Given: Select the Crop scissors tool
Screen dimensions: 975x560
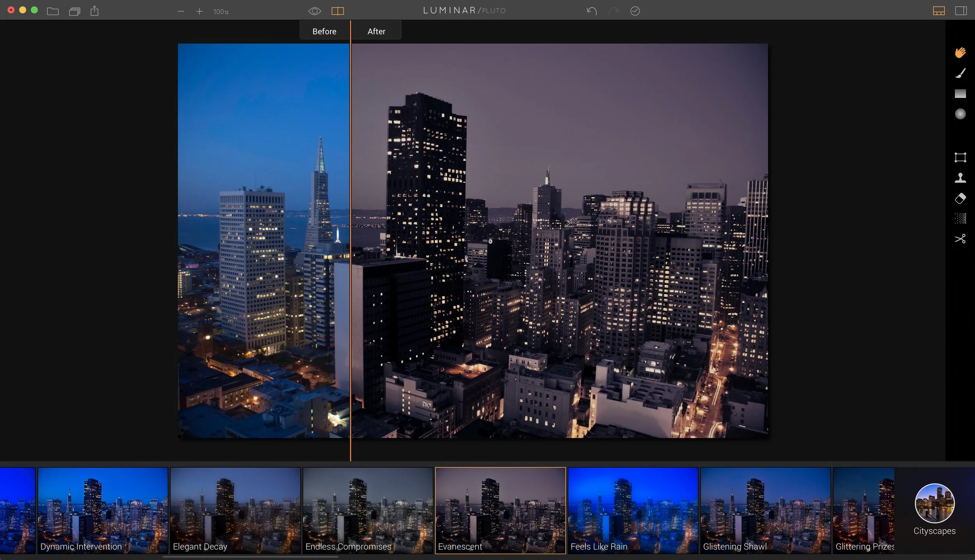Looking at the screenshot, I should 960,239.
